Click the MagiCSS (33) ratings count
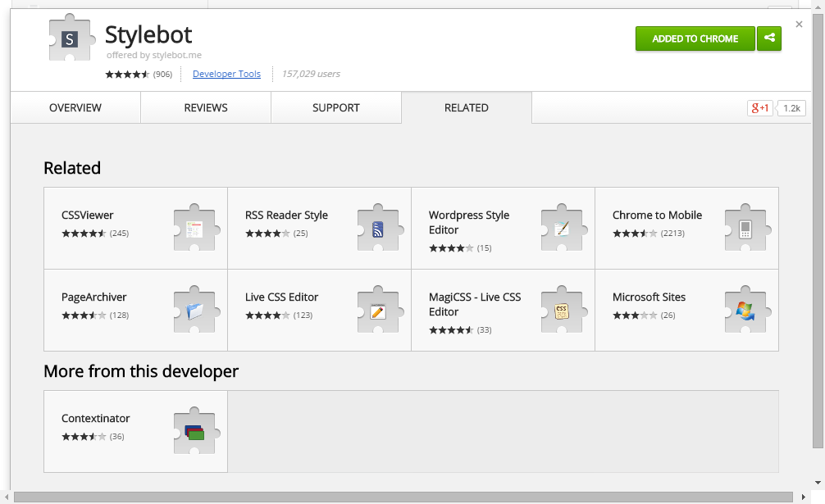The width and height of the screenshot is (825, 504). click(484, 330)
